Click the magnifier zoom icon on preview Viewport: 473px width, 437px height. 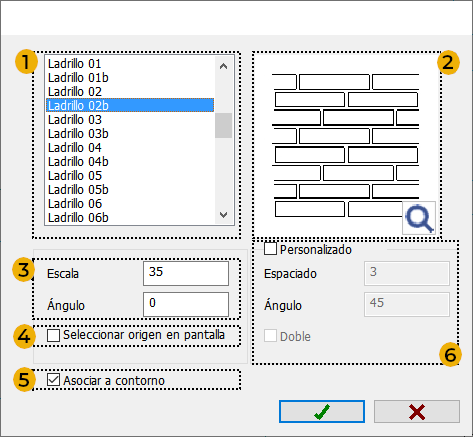coord(419,218)
